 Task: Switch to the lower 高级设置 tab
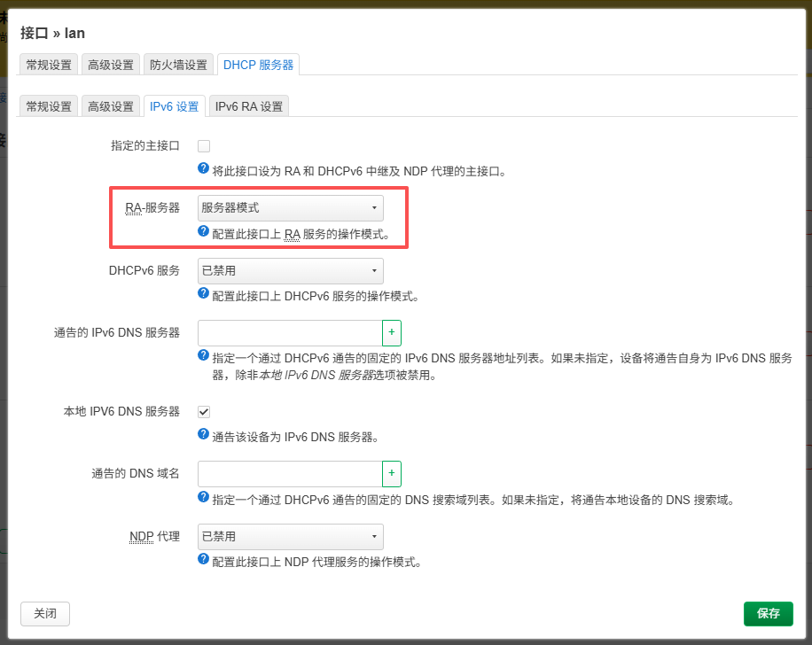click(x=110, y=105)
